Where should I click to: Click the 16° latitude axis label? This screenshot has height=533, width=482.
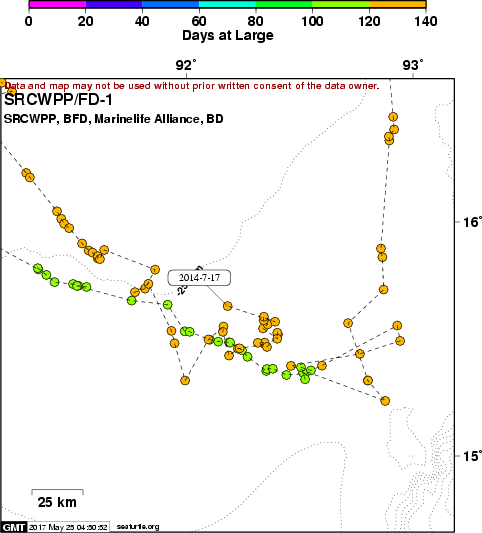click(x=472, y=222)
